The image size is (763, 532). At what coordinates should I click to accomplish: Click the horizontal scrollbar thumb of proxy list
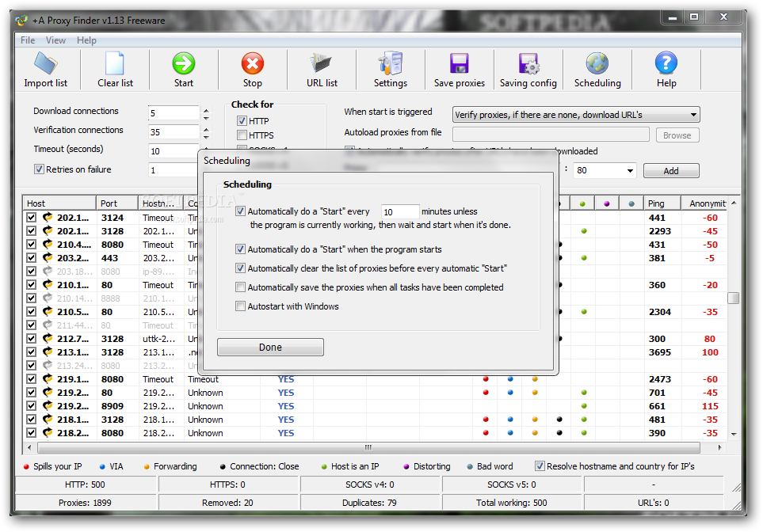coord(368,447)
